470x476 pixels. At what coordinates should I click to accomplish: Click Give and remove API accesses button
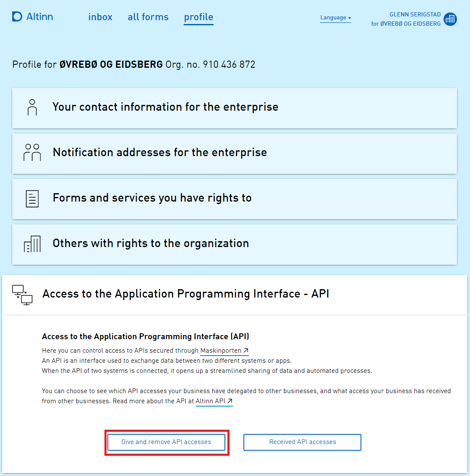click(x=166, y=442)
